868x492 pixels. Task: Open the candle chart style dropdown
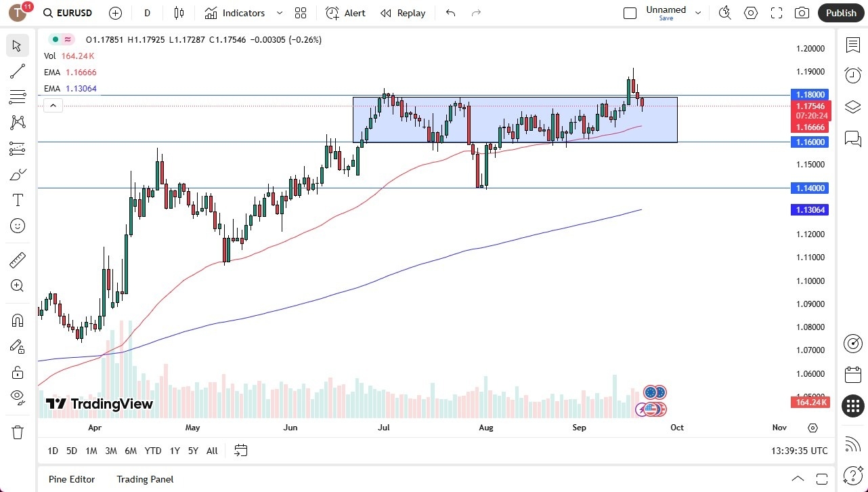[179, 12]
